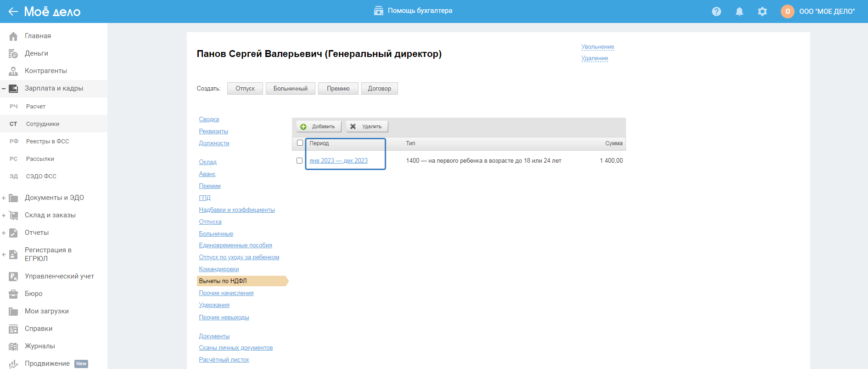Click the Главная home icon

(13, 36)
